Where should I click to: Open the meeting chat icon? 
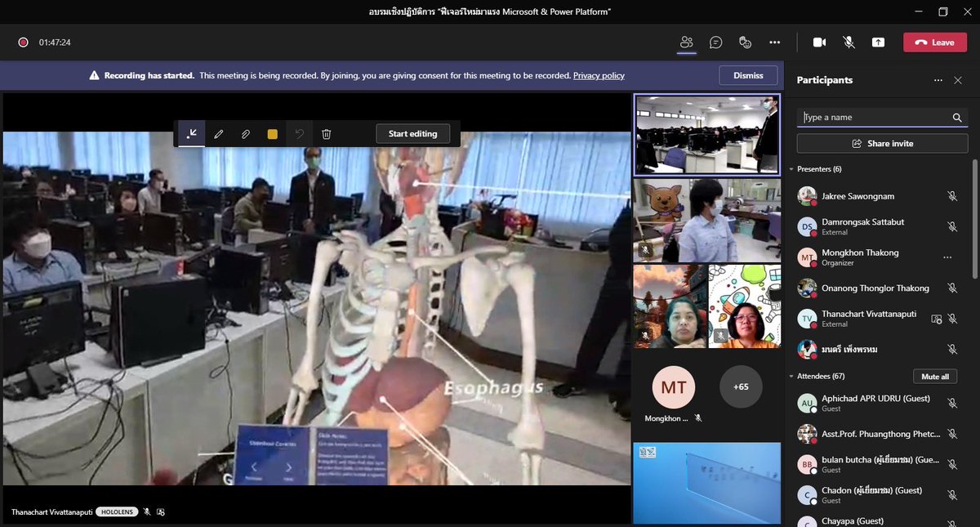(715, 42)
